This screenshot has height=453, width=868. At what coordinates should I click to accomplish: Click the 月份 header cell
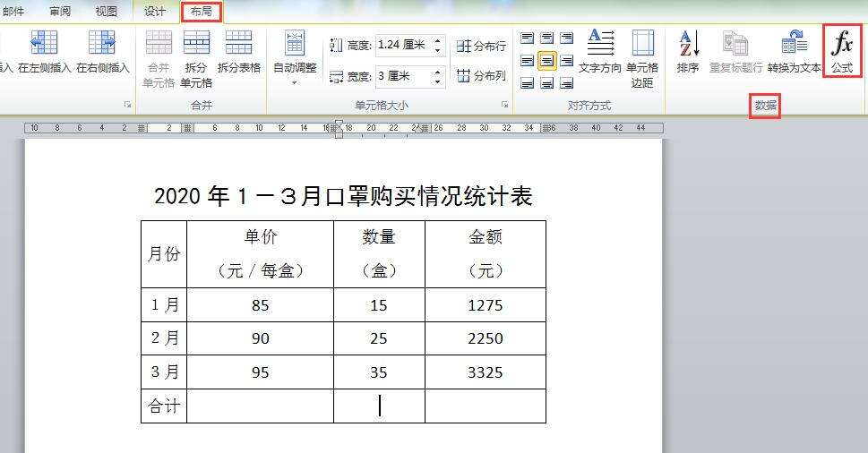click(165, 254)
